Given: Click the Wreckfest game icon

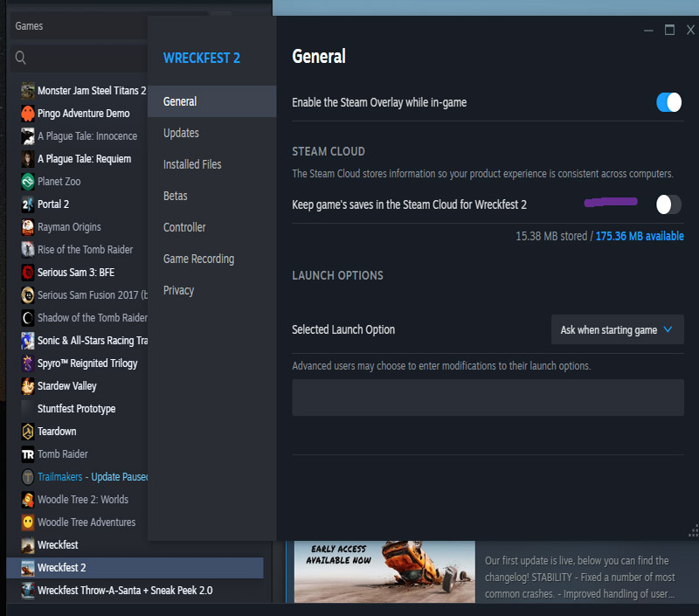Looking at the screenshot, I should pos(28,545).
